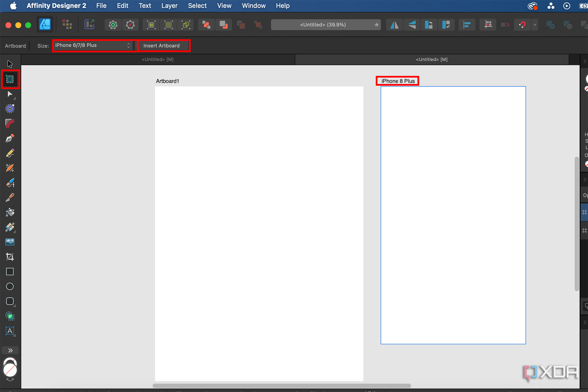
Task: Select the Transparency tool
Action: pos(10,227)
